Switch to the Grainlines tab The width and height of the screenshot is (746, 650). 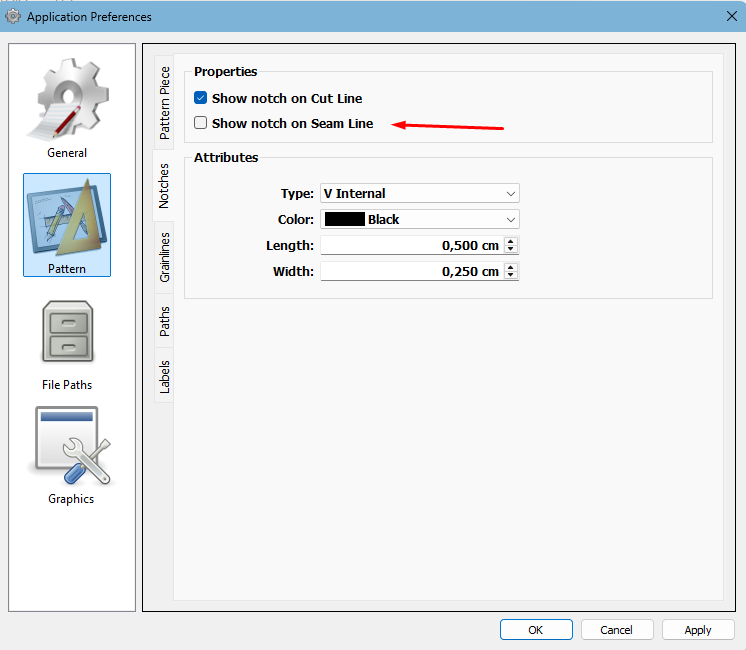(x=165, y=256)
